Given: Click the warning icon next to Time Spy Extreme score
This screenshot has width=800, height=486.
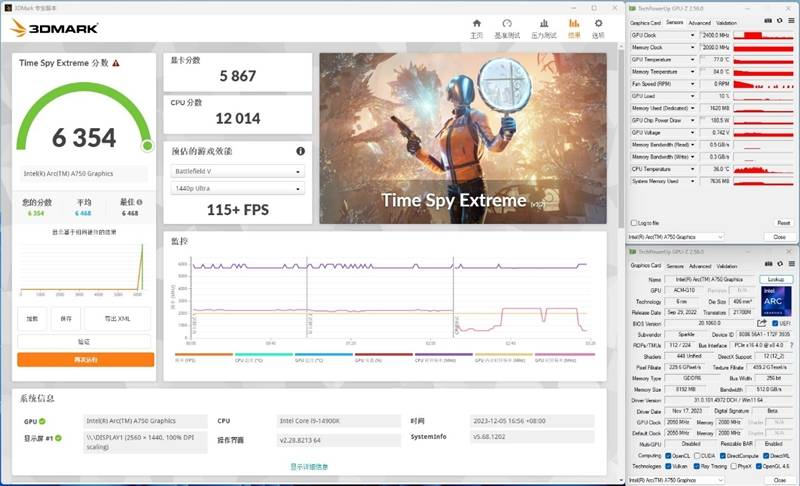Looking at the screenshot, I should coord(116,63).
